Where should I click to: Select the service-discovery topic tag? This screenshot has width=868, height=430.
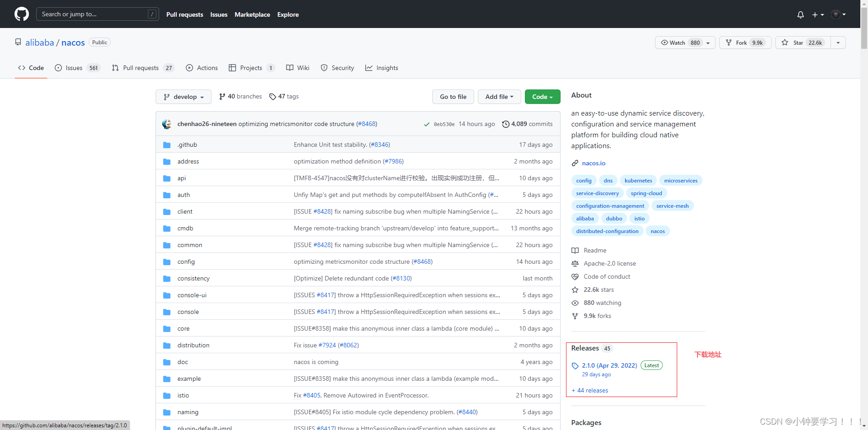tap(597, 193)
